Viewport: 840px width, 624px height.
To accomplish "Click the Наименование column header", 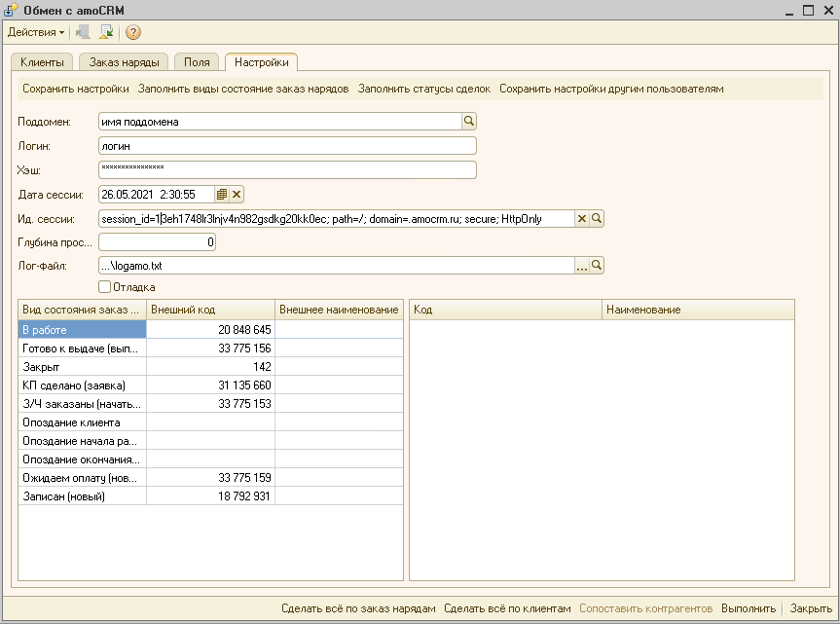I will click(x=698, y=310).
